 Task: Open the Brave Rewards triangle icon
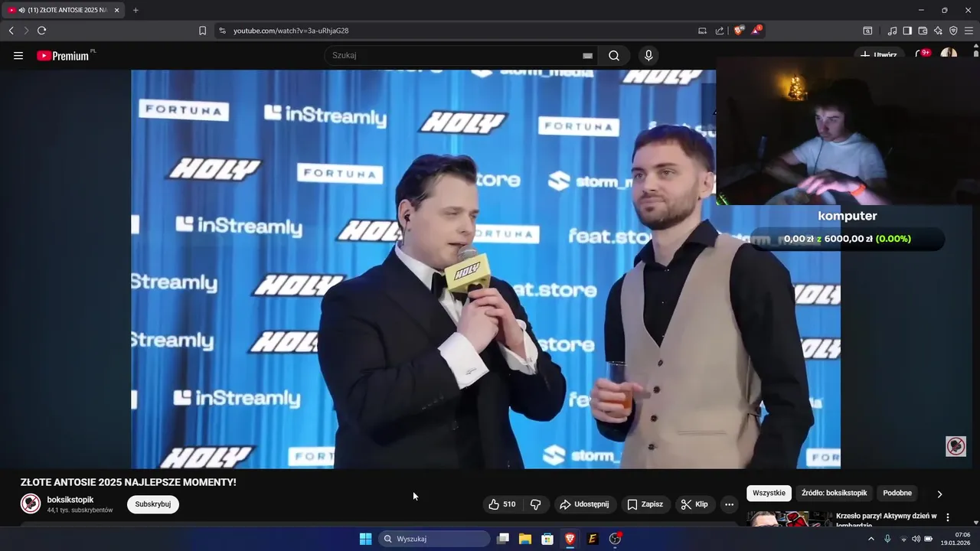(x=756, y=31)
